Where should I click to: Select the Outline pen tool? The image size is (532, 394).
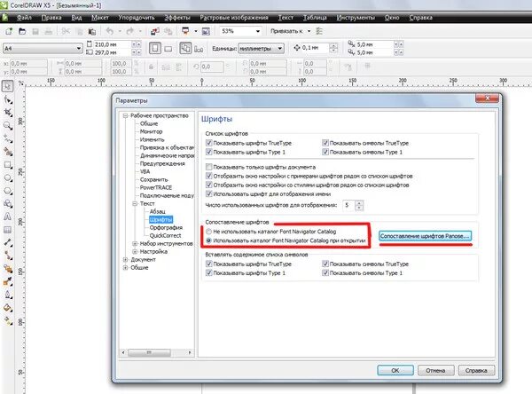click(8, 295)
